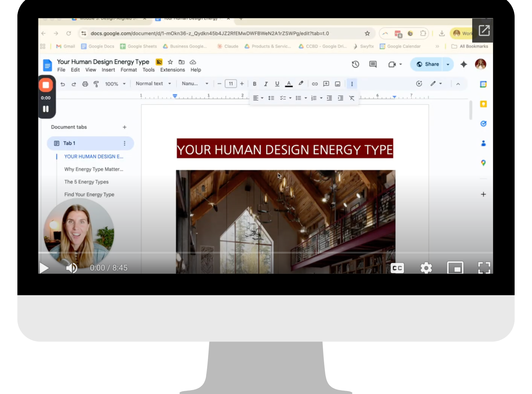This screenshot has width=532, height=394.
Task: Move the document with the folder icon
Action: [x=182, y=62]
